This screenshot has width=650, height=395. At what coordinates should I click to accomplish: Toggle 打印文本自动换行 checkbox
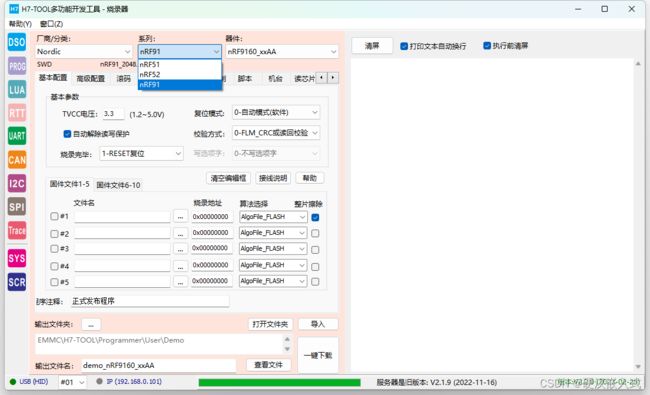click(x=404, y=46)
